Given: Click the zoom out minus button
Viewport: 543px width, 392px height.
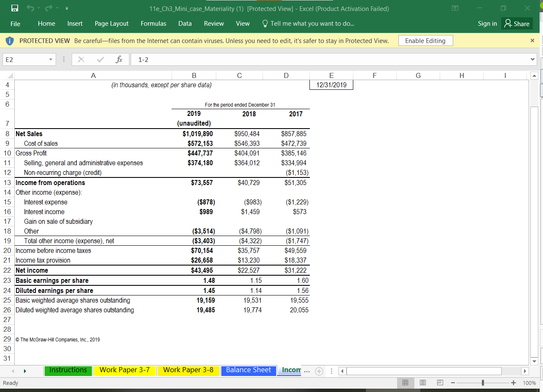Looking at the screenshot, I should [x=454, y=383].
